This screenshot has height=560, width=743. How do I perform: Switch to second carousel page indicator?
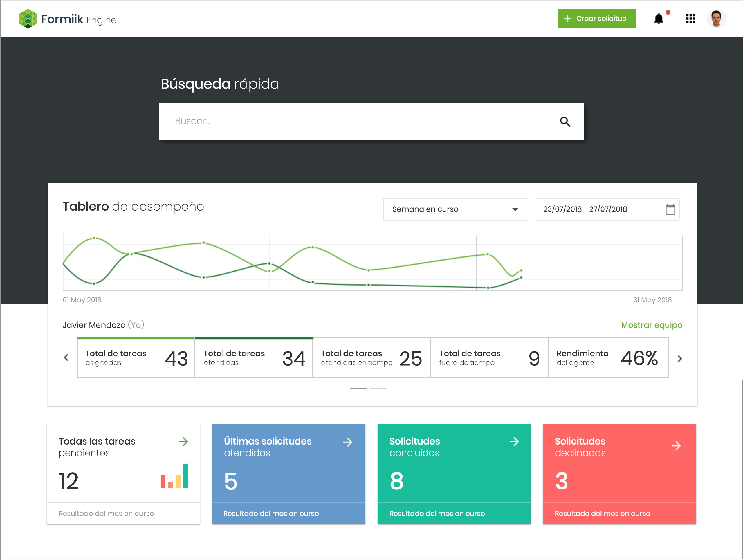[378, 389]
